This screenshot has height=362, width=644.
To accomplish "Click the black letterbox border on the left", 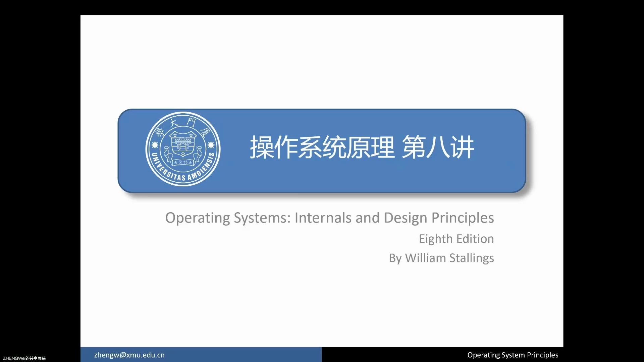I will point(40,181).
